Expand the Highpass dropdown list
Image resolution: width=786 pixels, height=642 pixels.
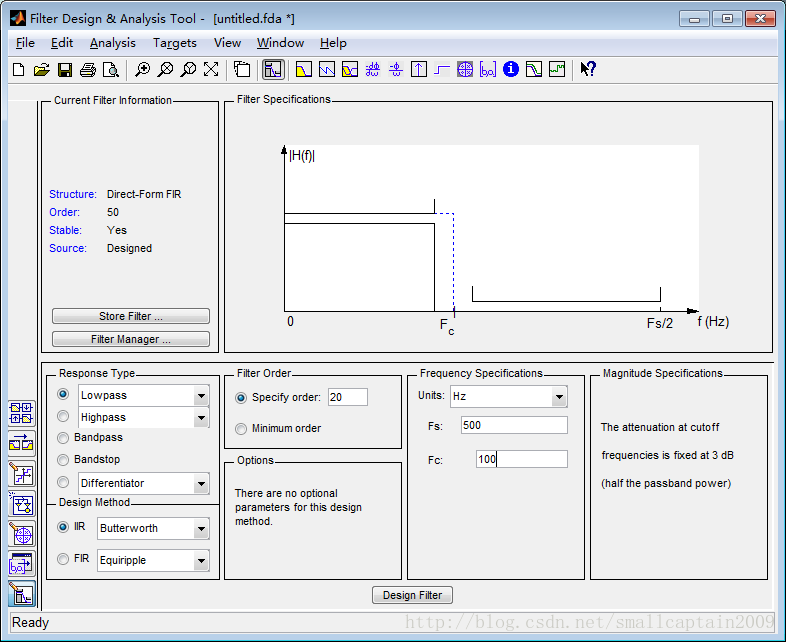pyautogui.click(x=201, y=417)
